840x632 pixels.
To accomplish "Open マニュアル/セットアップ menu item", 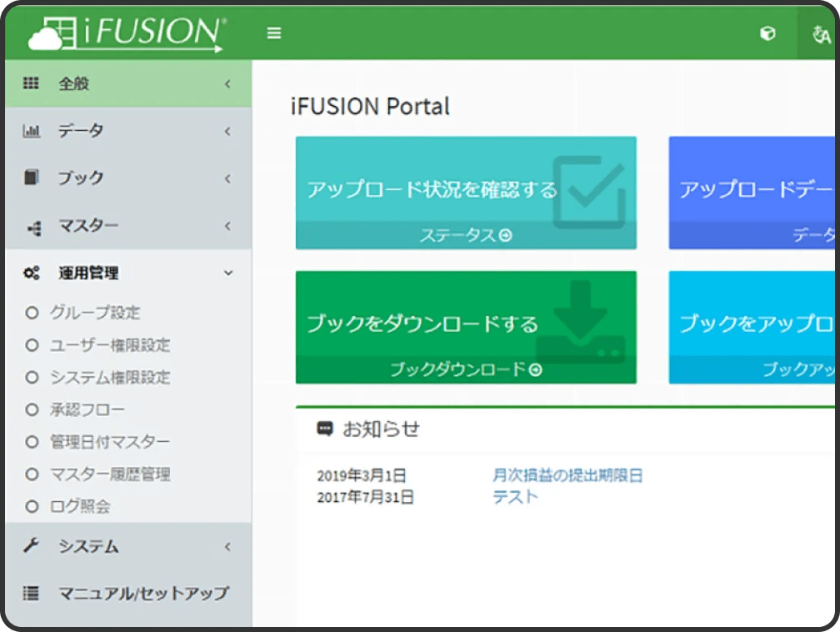I will click(128, 594).
